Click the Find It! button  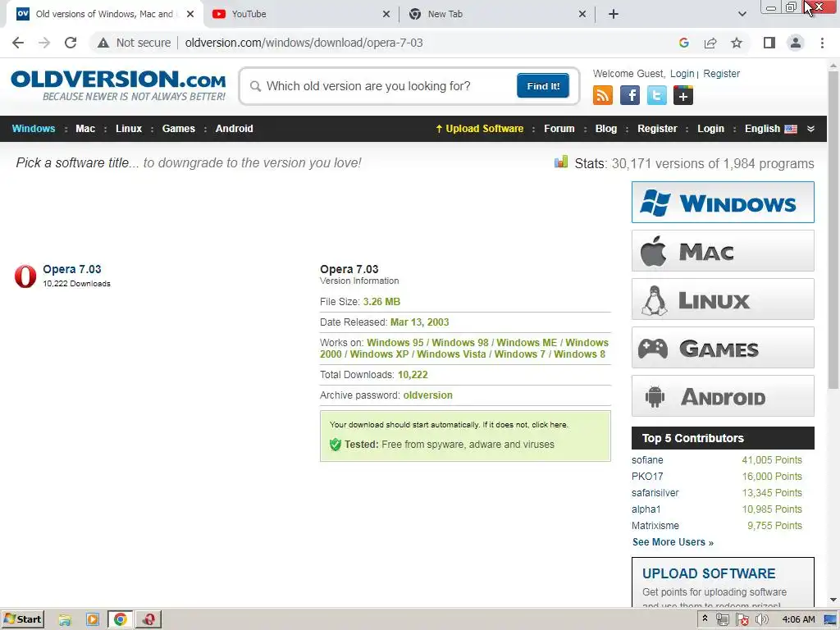pos(543,86)
